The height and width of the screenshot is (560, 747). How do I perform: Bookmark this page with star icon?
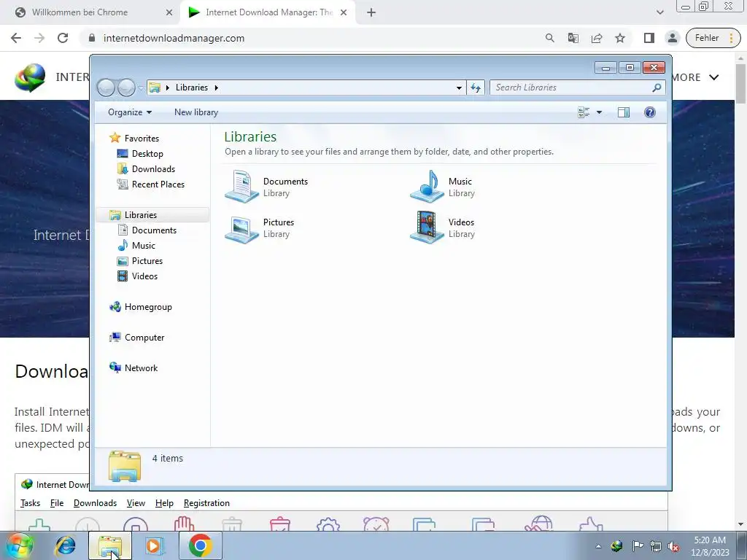click(x=620, y=38)
